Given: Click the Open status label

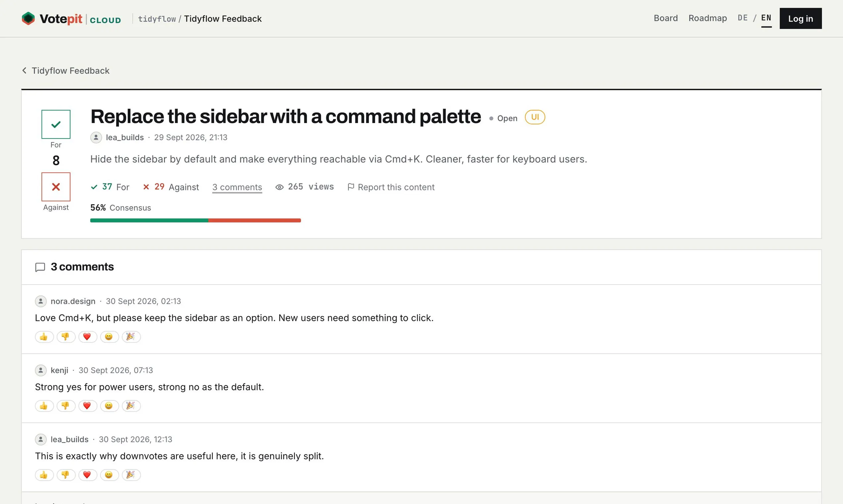Looking at the screenshot, I should coord(503,118).
